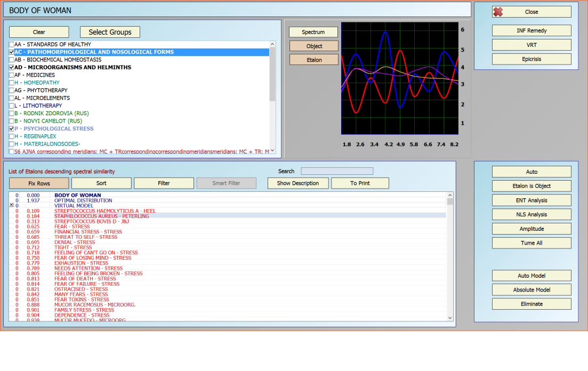588x371 pixels.
Task: Uncheck P - PSYCHOLOGICAL STRESS group
Action: 12,128
